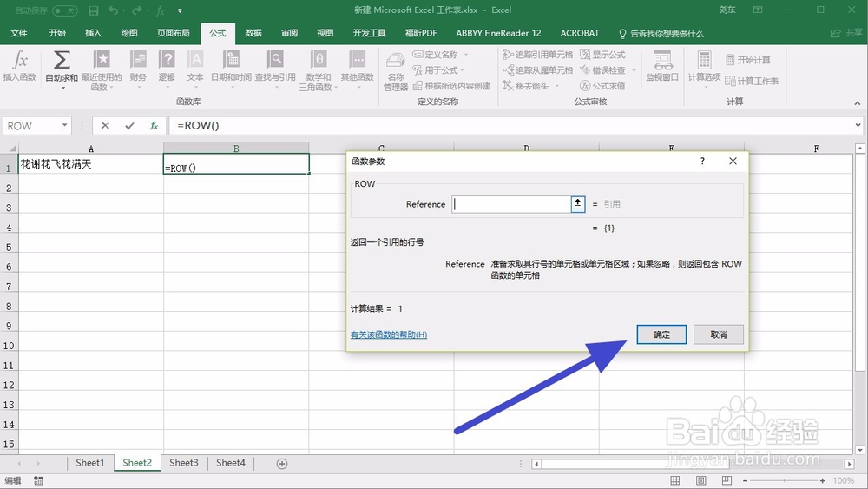Click Error Checking (错误检查)

603,69
